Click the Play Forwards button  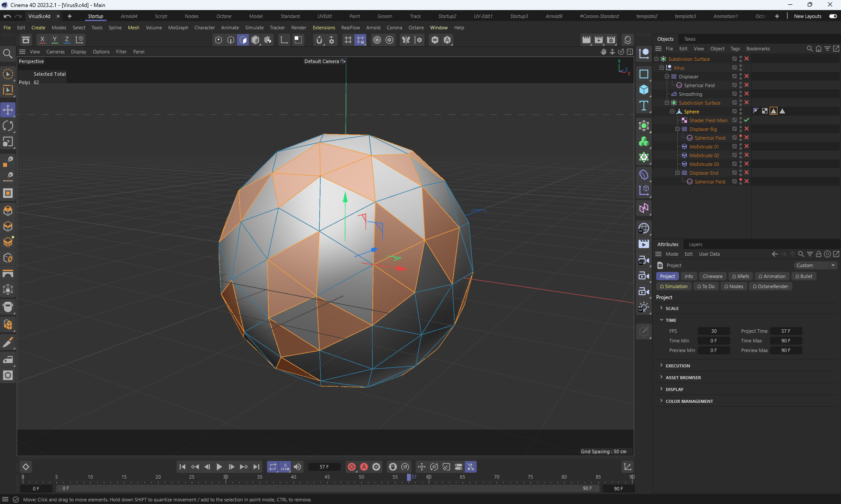point(219,467)
